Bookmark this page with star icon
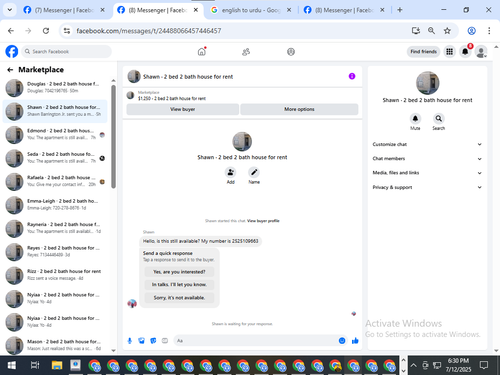The width and height of the screenshot is (500, 375). [447, 31]
